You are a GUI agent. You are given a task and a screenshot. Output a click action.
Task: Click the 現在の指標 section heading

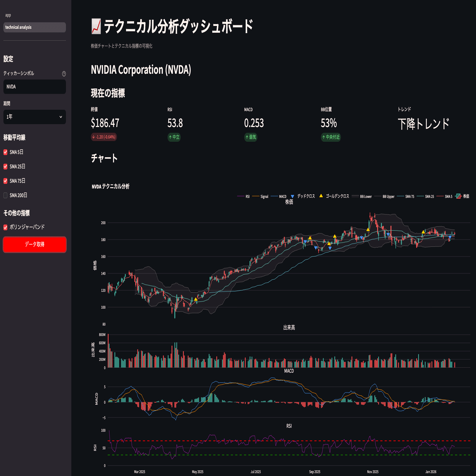[108, 93]
